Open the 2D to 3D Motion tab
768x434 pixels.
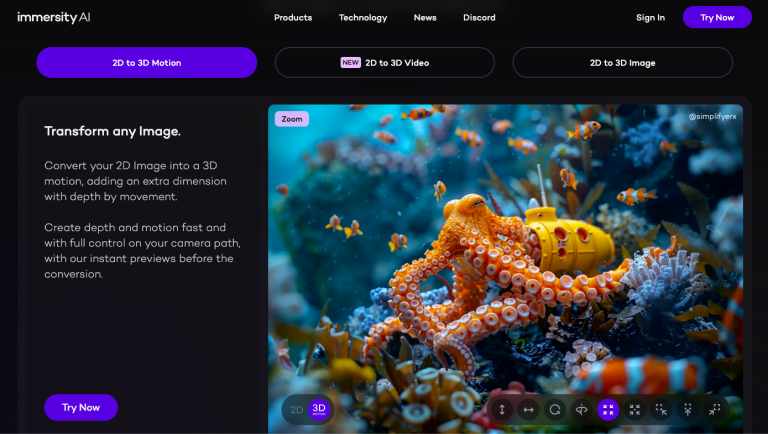(147, 63)
